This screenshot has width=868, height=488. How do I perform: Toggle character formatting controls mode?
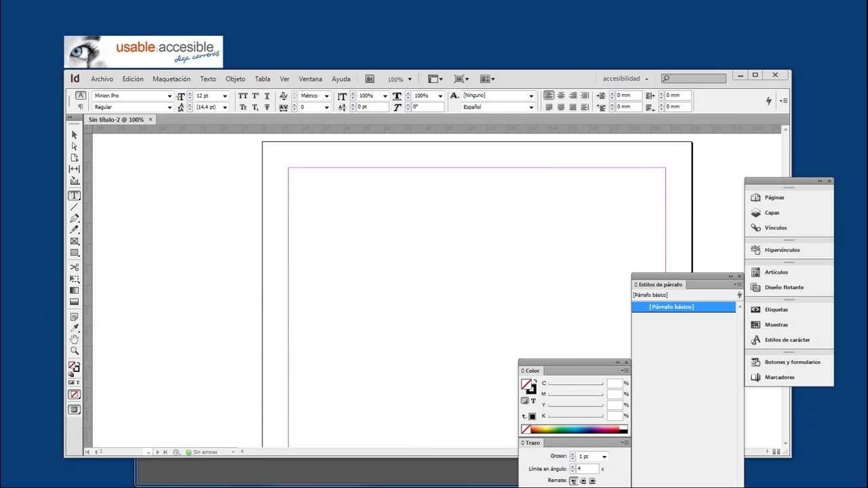(x=81, y=96)
